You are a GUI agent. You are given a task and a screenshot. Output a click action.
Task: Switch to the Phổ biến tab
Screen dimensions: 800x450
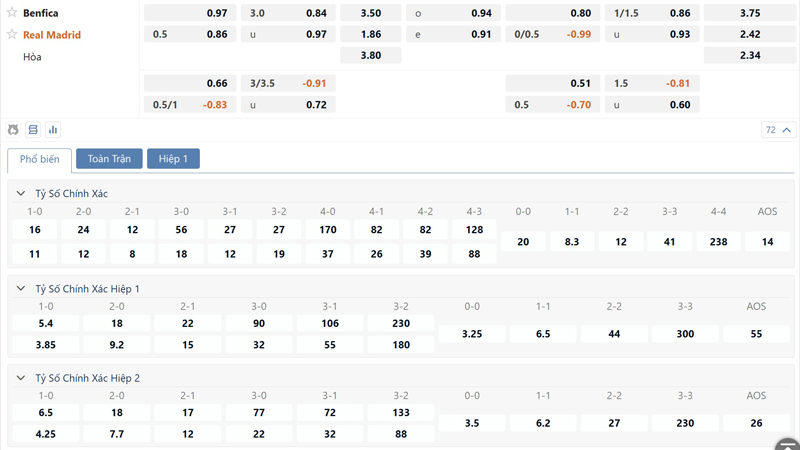[40, 159]
